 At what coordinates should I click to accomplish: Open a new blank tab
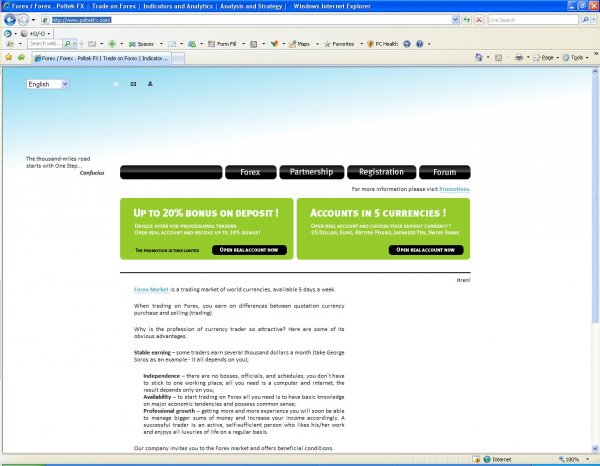pos(178,58)
